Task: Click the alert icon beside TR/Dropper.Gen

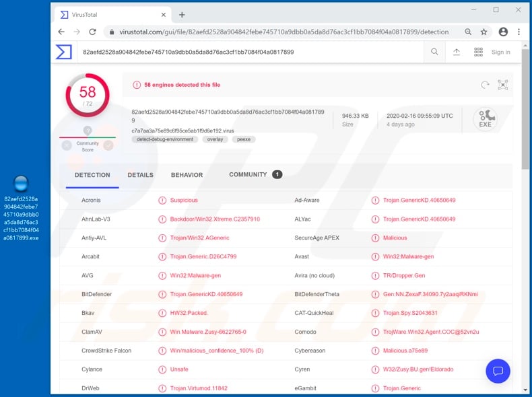Action: click(x=375, y=276)
